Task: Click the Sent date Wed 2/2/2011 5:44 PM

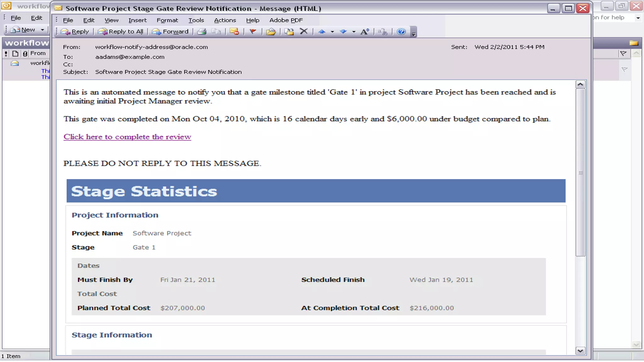Action: click(x=509, y=47)
